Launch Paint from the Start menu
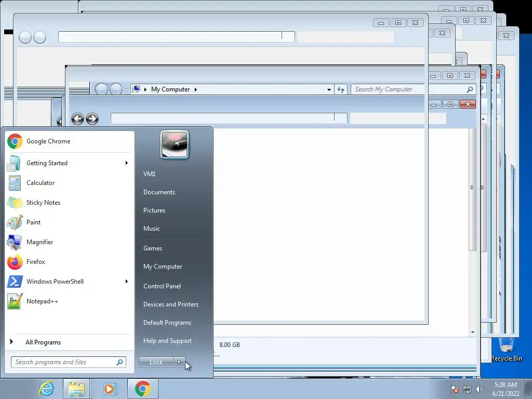Image resolution: width=532 pixels, height=399 pixels. (70, 222)
